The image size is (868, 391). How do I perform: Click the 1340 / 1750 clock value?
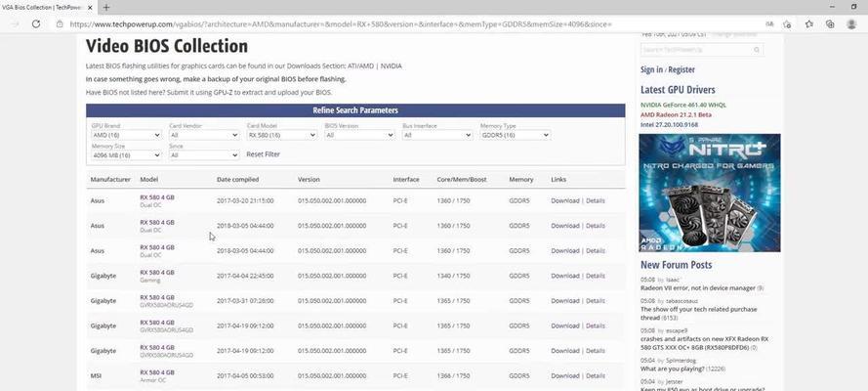click(453, 276)
